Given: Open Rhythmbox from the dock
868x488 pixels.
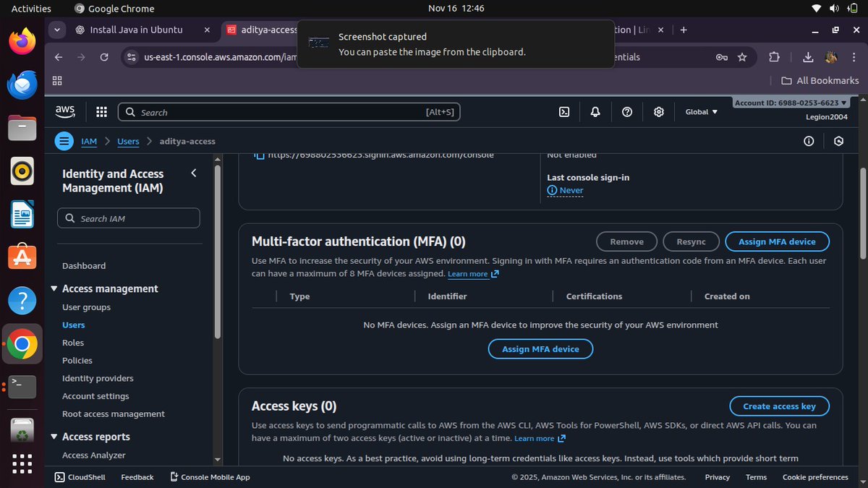Looking at the screenshot, I should click(x=22, y=171).
